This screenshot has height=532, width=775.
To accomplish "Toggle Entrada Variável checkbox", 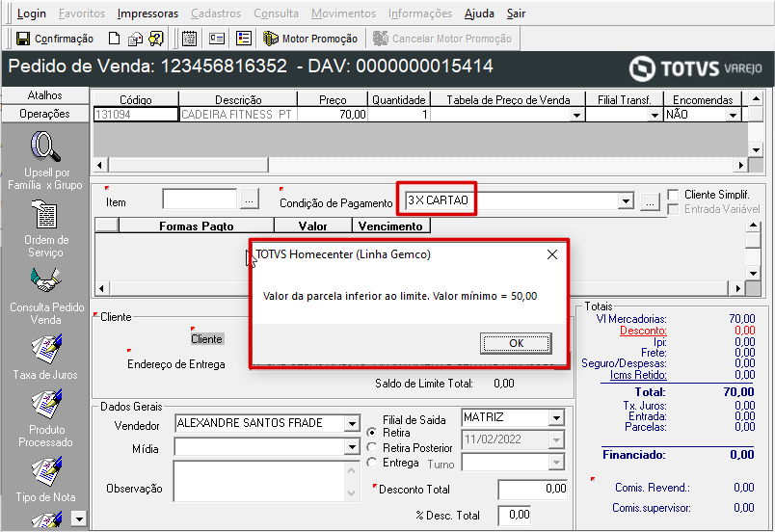I will [x=673, y=209].
